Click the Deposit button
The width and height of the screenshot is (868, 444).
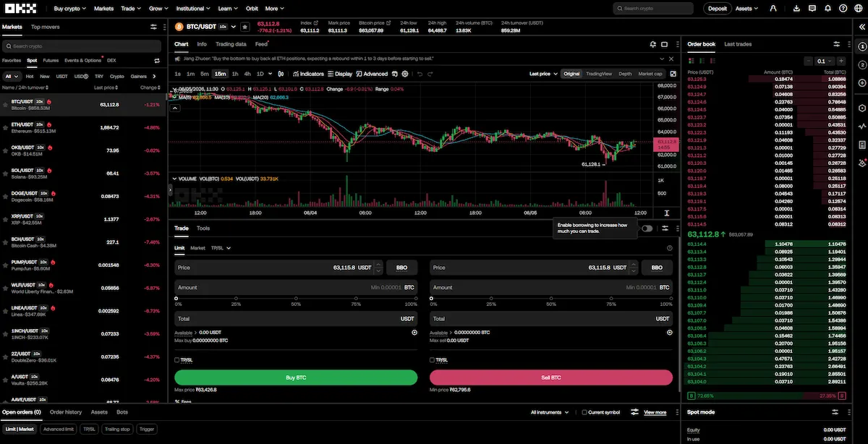click(717, 9)
